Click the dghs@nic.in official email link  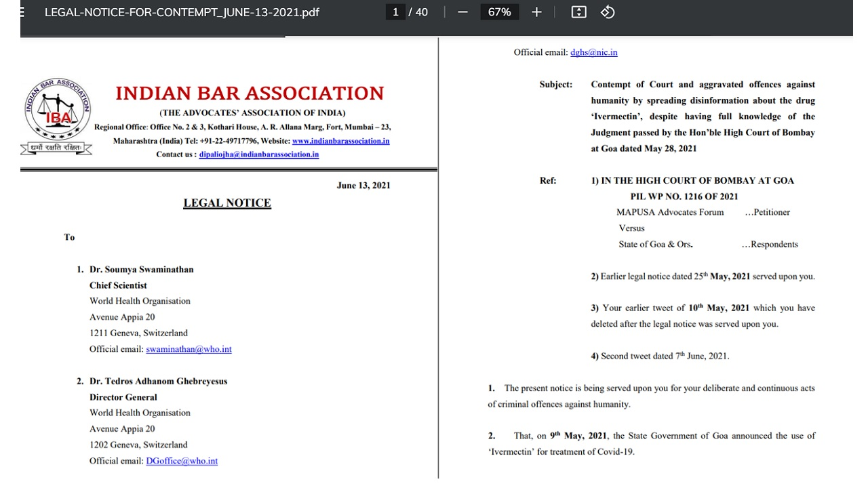(x=593, y=52)
